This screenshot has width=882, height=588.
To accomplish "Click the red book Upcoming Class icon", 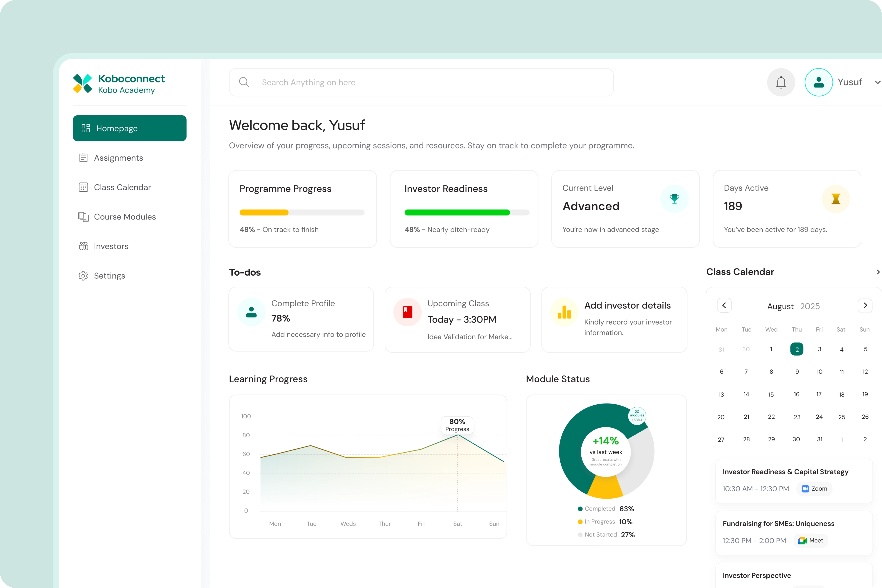I will (407, 312).
